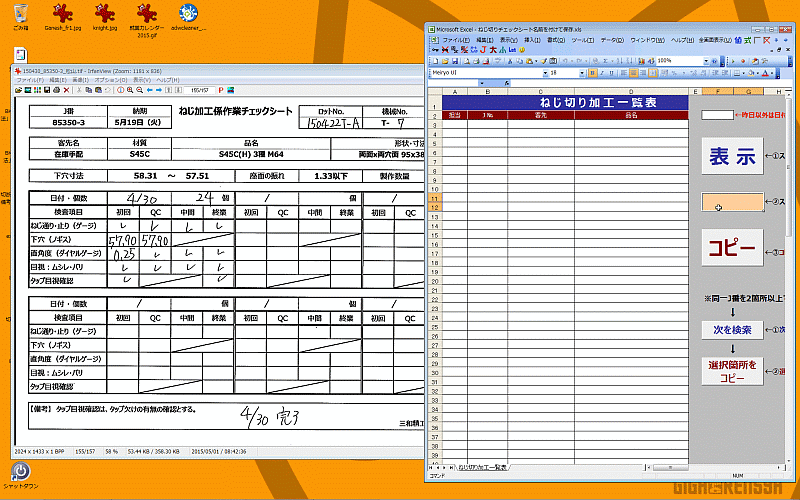Screen dimensions: 800x500
Task: Click the Save icon in Excel toolbar
Action: tap(455, 61)
